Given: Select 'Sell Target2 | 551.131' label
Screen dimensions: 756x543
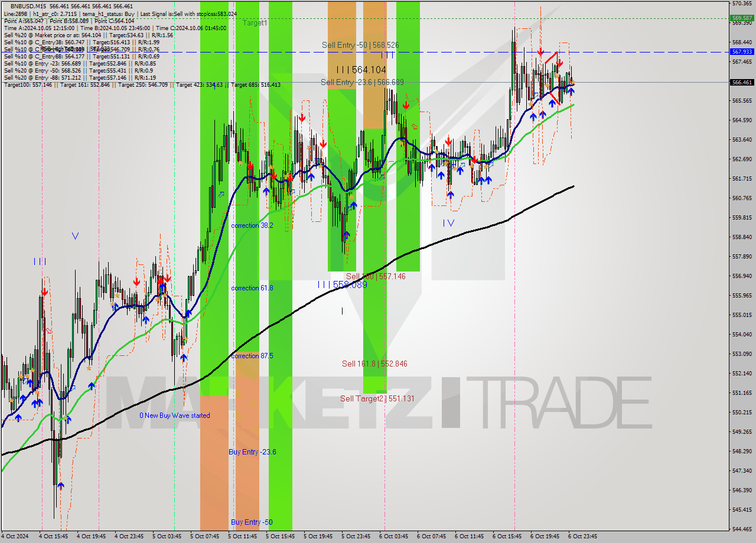Looking at the screenshot, I should tap(377, 398).
